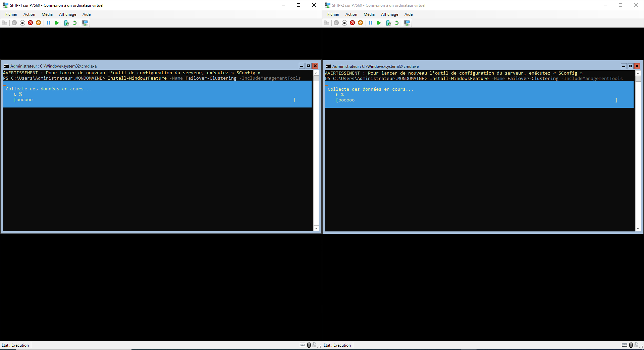This screenshot has width=644, height=350.
Task: Click scroll-down arrow of SFTP-1 cmd window
Action: point(316,228)
